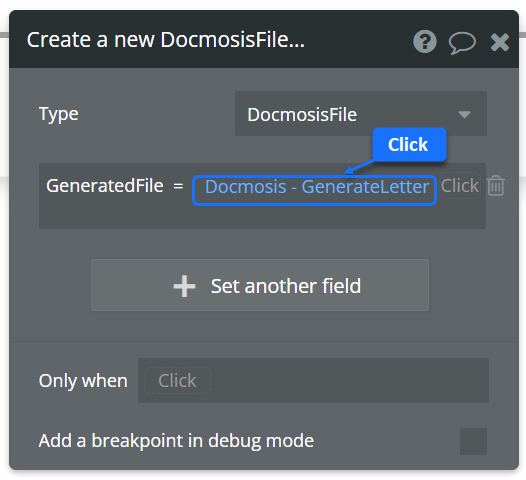Viewport: 526px width, 480px height.
Task: Click the dashed Click placeholder after GenerateLetter
Action: click(459, 185)
